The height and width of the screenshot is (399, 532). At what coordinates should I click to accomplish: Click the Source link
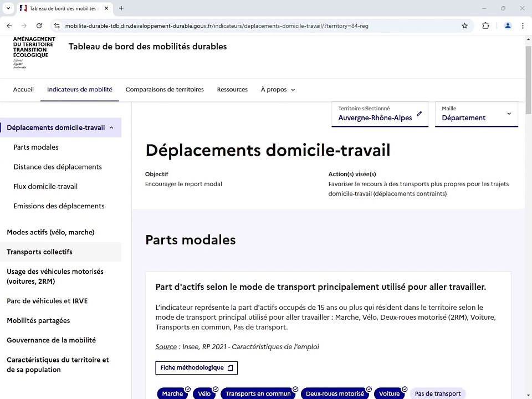(166, 347)
